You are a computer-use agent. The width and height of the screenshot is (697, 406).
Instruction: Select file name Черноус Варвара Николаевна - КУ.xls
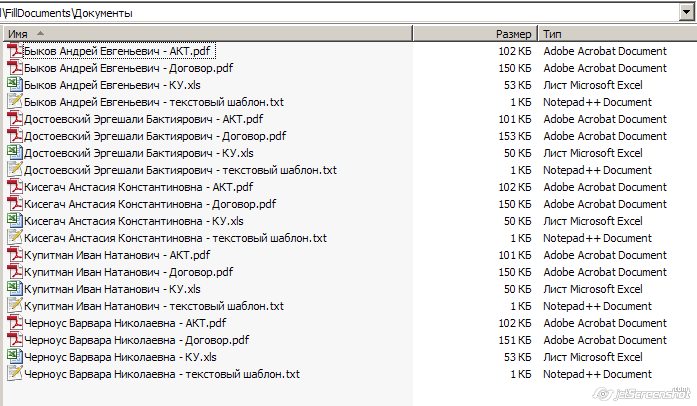pyautogui.click(x=120, y=357)
